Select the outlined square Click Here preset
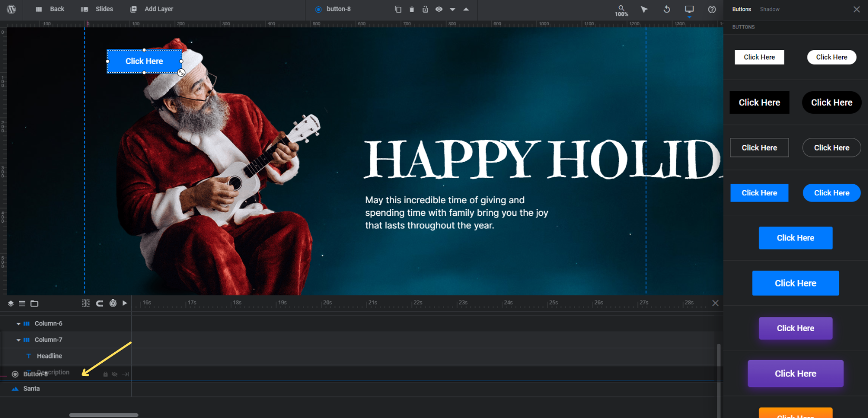This screenshot has width=868, height=418. click(759, 148)
